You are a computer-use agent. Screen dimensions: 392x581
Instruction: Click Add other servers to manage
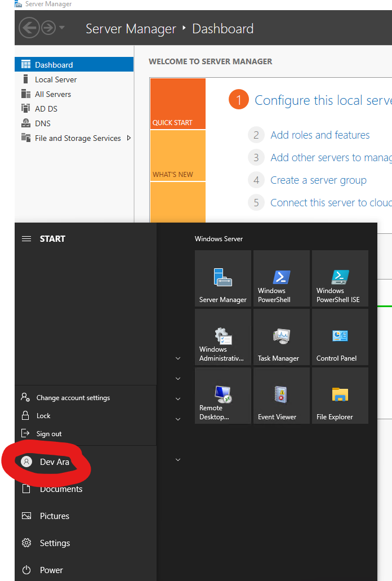click(331, 157)
